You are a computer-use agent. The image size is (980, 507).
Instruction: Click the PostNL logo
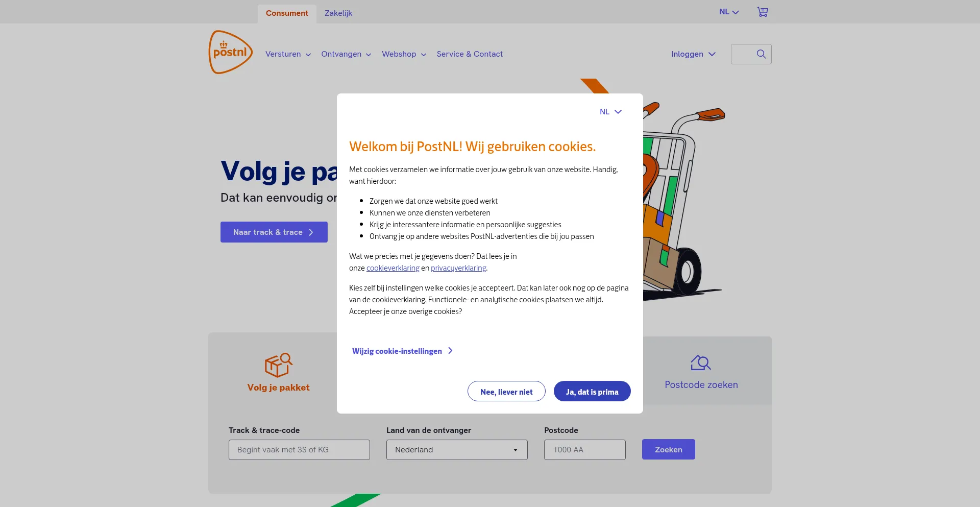click(x=230, y=52)
